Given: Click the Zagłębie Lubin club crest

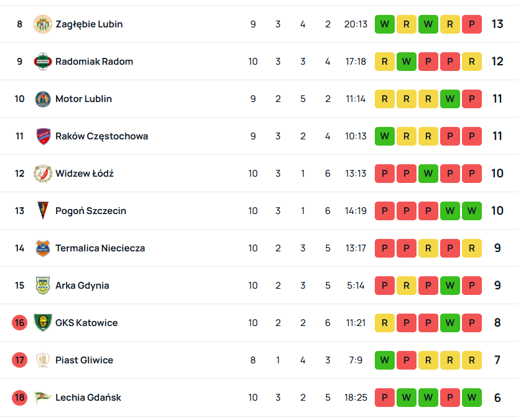Looking at the screenshot, I should 42,24.
